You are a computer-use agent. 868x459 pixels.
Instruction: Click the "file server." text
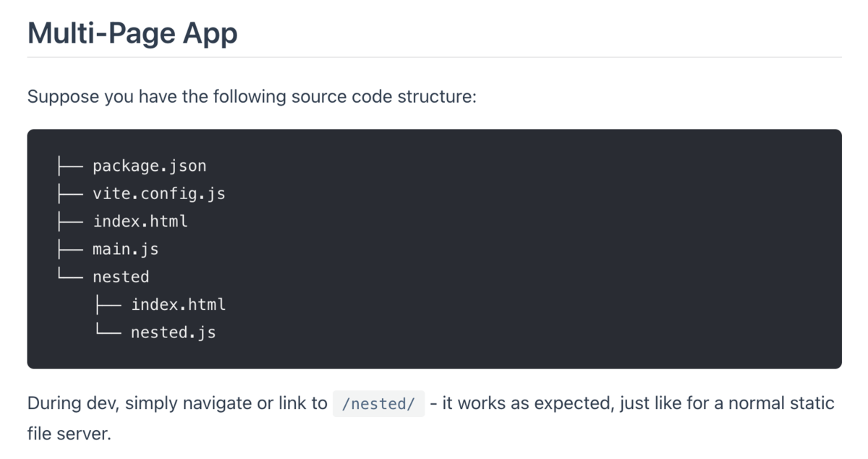coord(69,434)
